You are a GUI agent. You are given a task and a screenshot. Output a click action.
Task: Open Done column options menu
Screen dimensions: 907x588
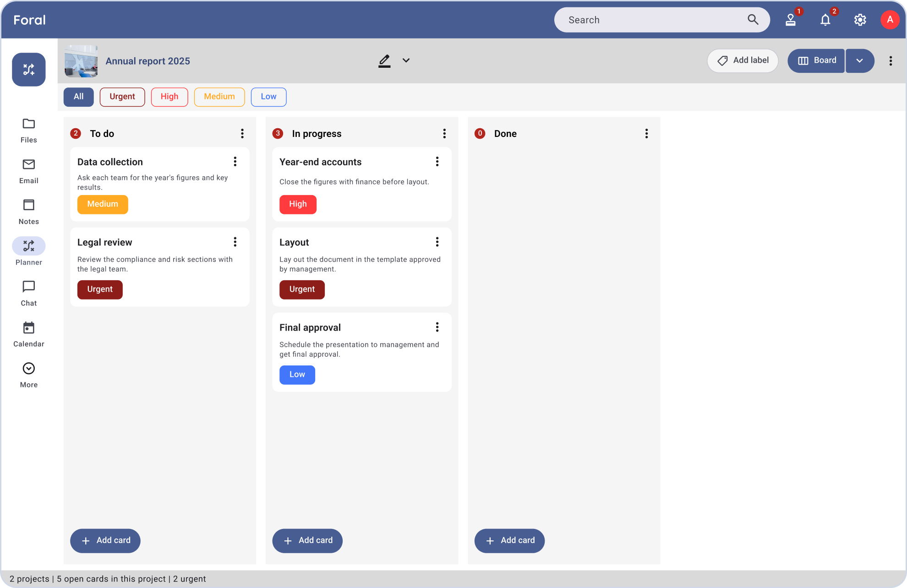coord(646,133)
